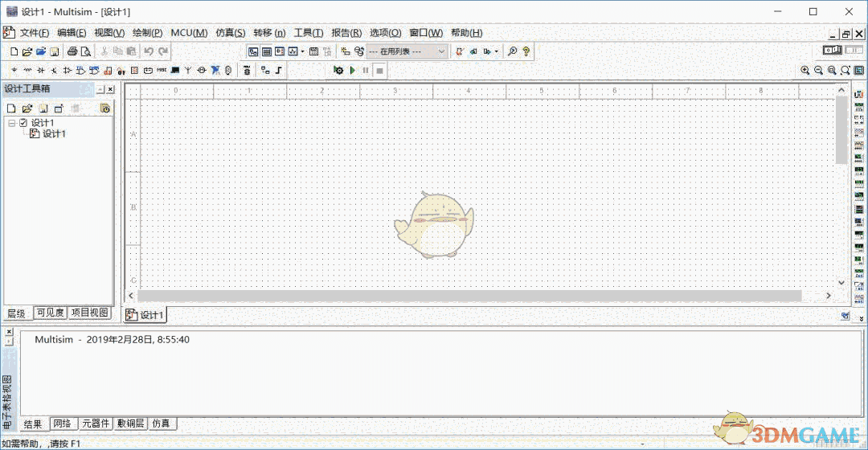
Task: Create a new design with the toolbar New icon
Action: tap(14, 51)
